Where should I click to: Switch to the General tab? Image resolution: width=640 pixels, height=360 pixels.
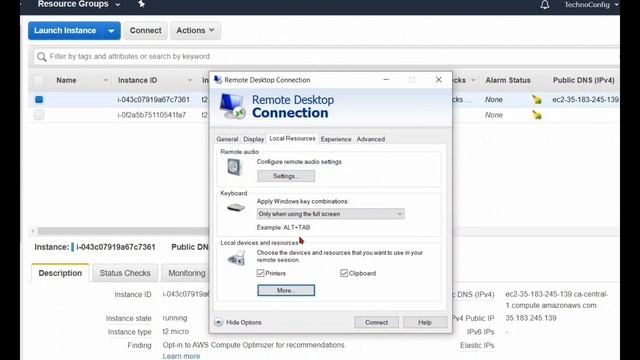(227, 139)
